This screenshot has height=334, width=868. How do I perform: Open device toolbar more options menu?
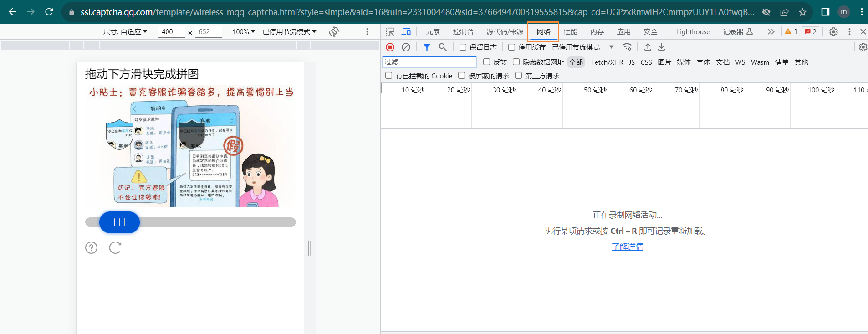coord(367,31)
